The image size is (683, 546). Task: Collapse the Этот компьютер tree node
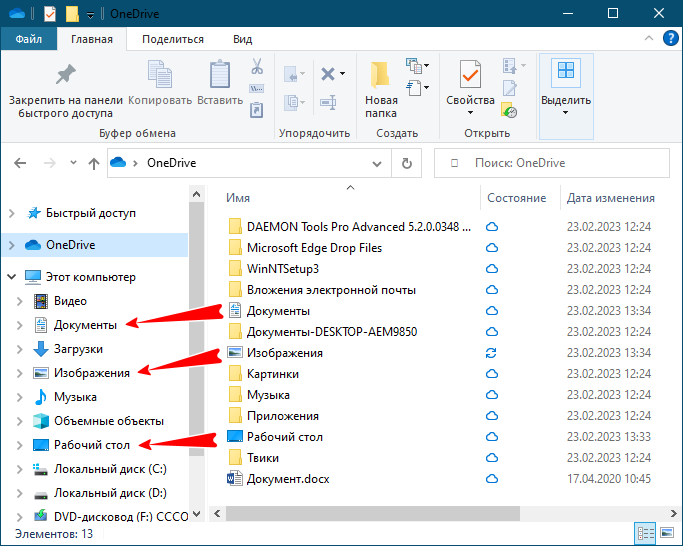(x=11, y=277)
